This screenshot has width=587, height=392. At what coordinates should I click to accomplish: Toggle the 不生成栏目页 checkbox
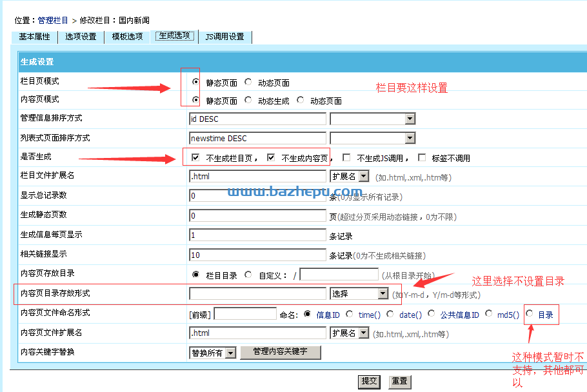195,157
